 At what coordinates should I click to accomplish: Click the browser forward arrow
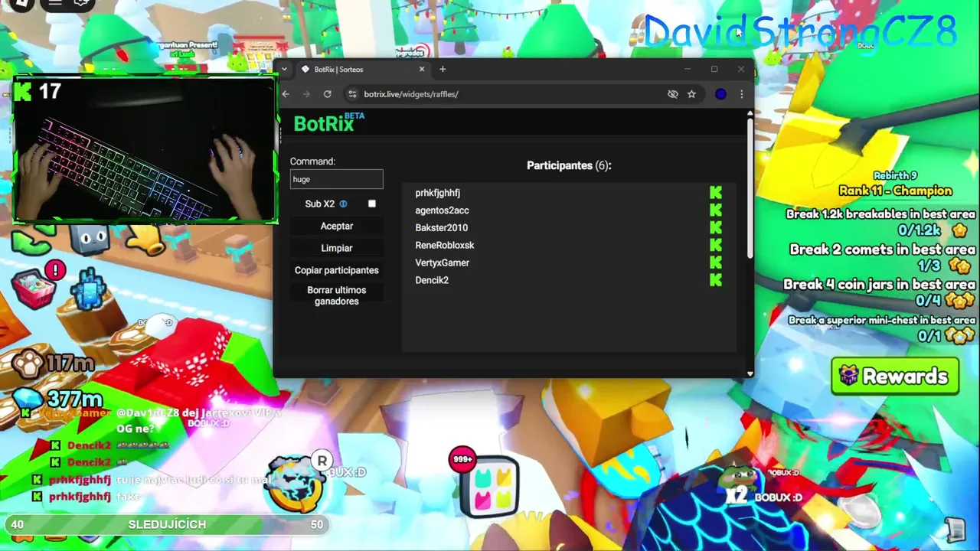point(306,94)
